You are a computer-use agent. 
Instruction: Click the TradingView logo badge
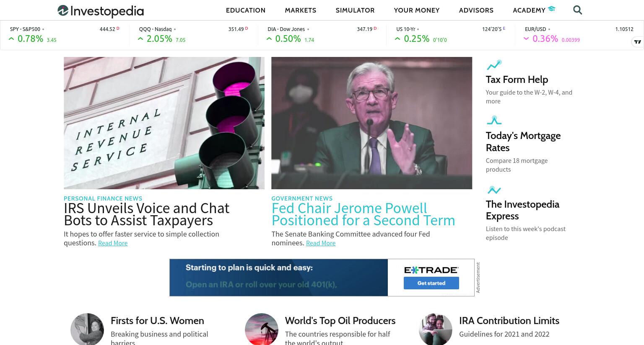(637, 41)
